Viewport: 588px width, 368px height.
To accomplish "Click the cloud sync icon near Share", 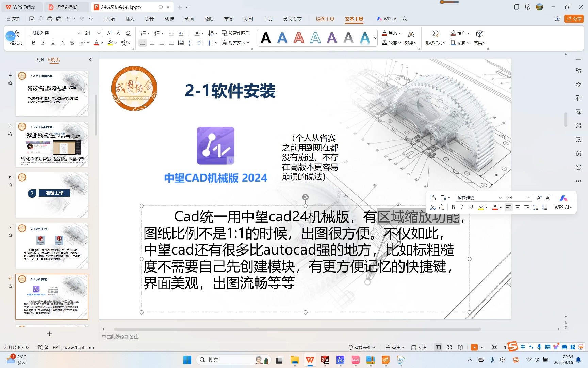I will [x=557, y=19].
